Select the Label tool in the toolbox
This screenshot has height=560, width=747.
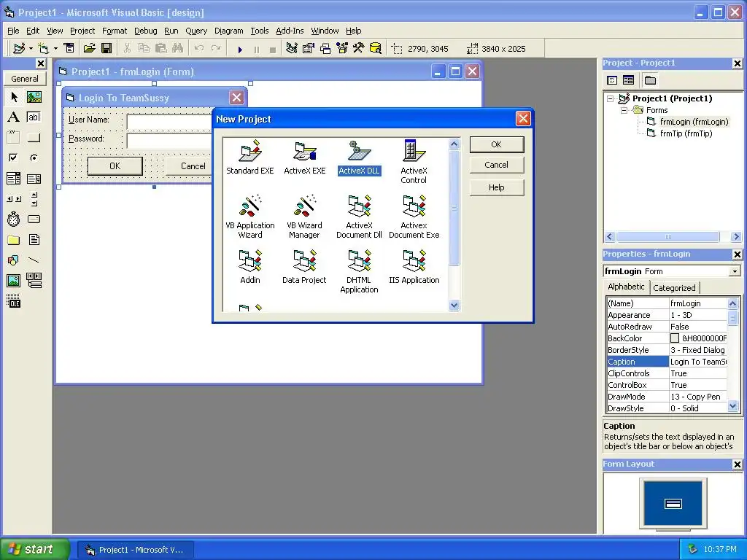tap(14, 117)
